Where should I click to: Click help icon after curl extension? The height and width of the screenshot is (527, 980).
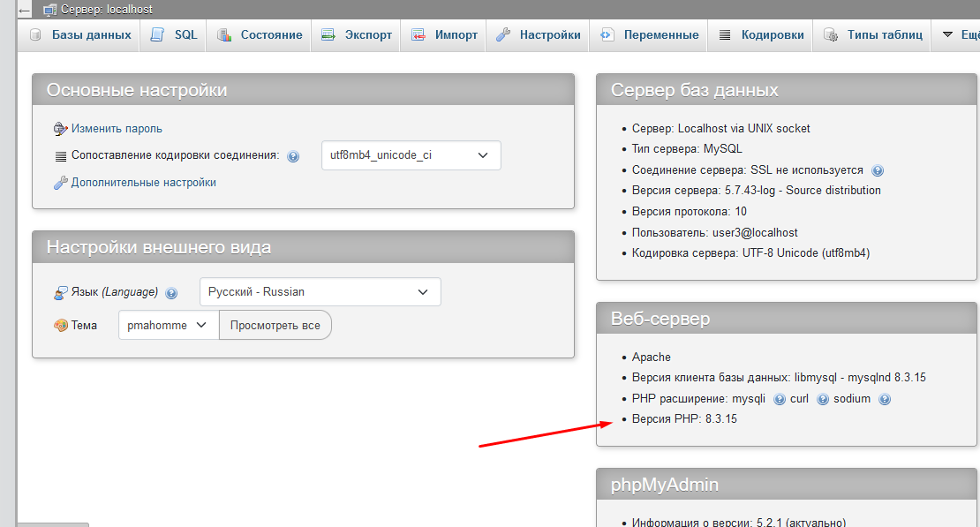click(823, 399)
